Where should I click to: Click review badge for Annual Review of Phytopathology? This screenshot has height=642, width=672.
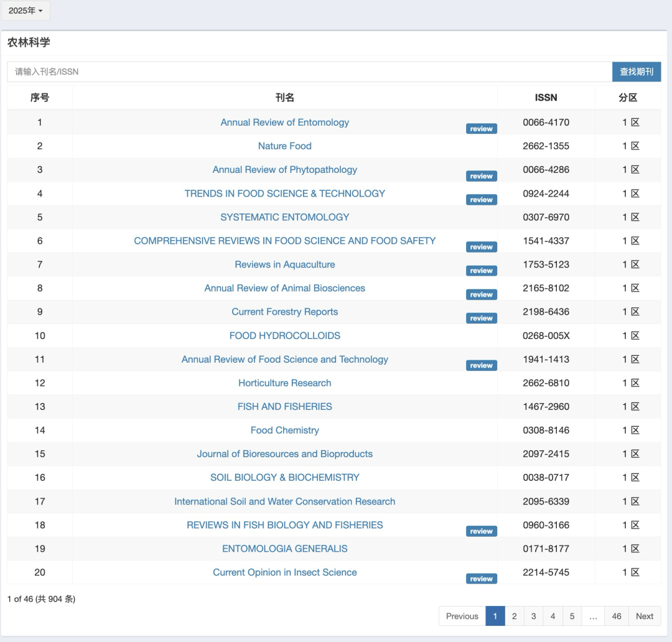click(x=481, y=176)
